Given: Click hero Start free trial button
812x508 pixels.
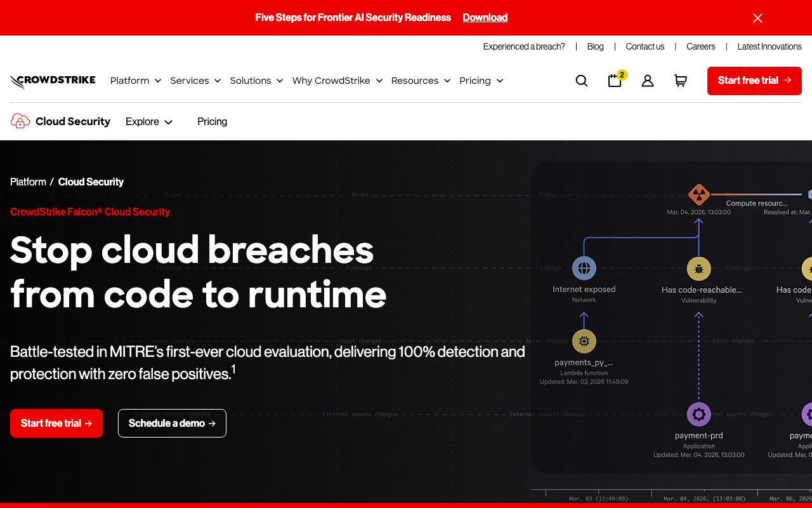Looking at the screenshot, I should click(x=56, y=423).
